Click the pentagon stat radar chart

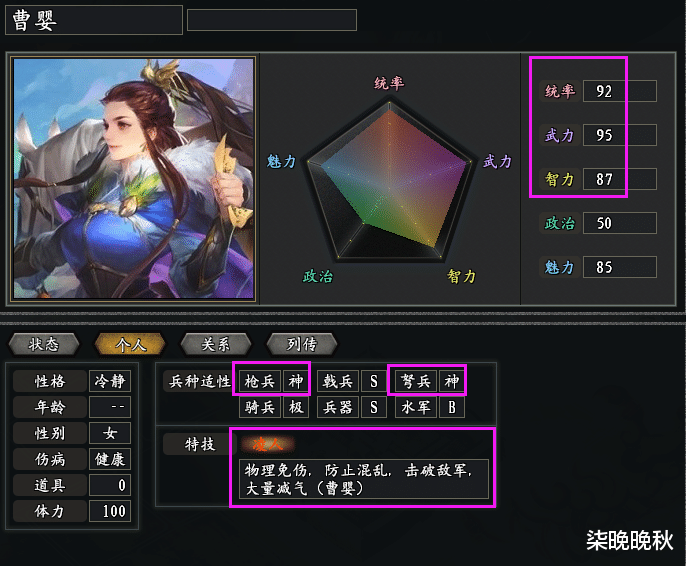389,180
